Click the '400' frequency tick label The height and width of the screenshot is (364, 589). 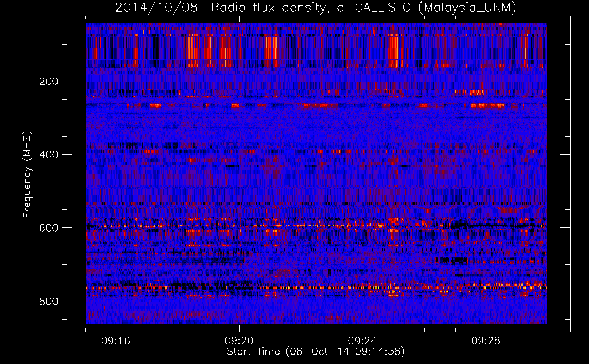[48, 155]
